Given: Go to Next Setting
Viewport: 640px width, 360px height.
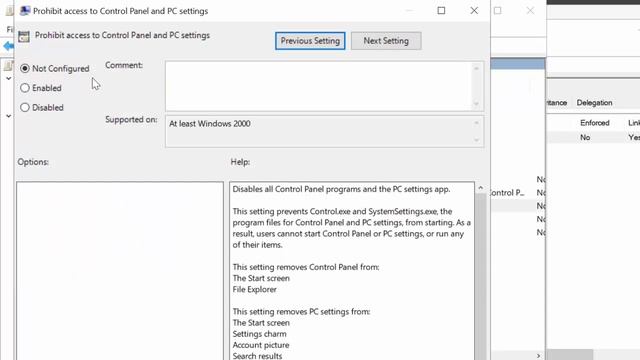Looking at the screenshot, I should pos(386,41).
